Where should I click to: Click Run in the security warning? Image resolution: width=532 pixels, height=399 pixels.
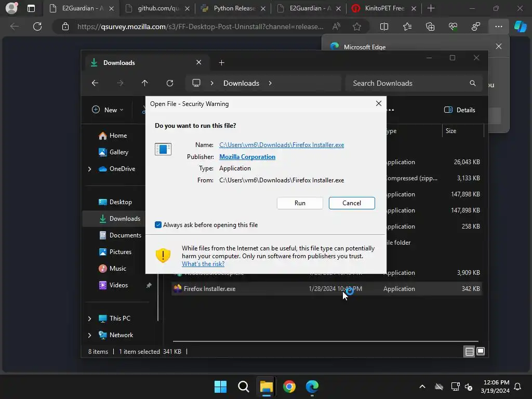(300, 203)
